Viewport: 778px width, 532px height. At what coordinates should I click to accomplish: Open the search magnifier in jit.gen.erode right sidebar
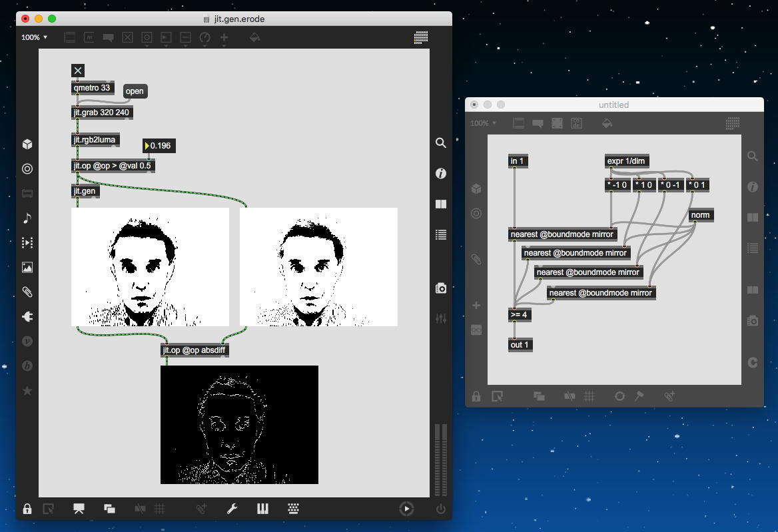point(440,142)
